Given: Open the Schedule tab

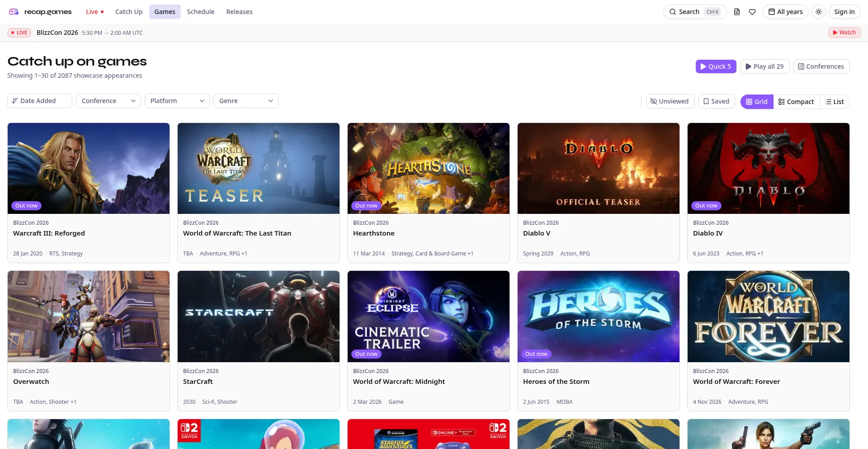Looking at the screenshot, I should coord(201,12).
